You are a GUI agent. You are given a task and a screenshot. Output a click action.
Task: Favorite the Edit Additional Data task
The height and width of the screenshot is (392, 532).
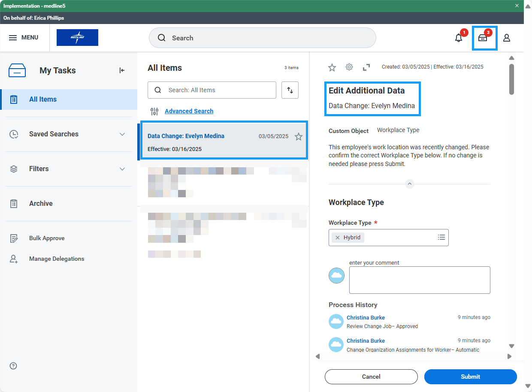pos(332,67)
